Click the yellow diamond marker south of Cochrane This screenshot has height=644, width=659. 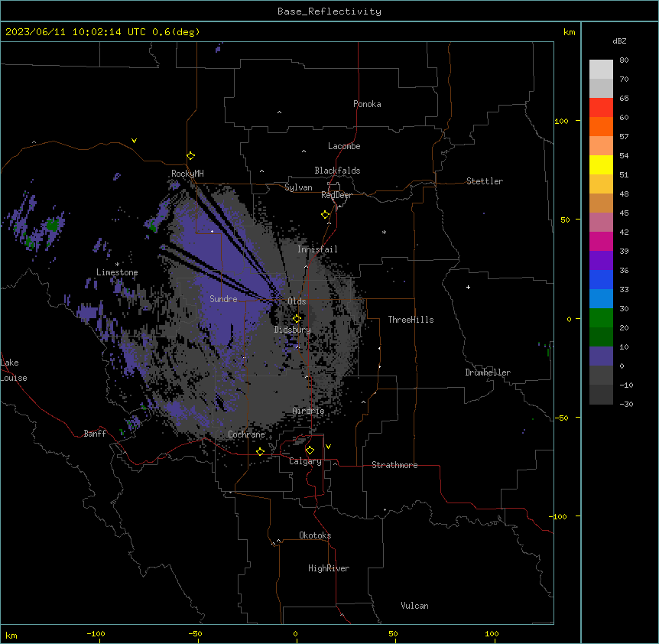260,451
